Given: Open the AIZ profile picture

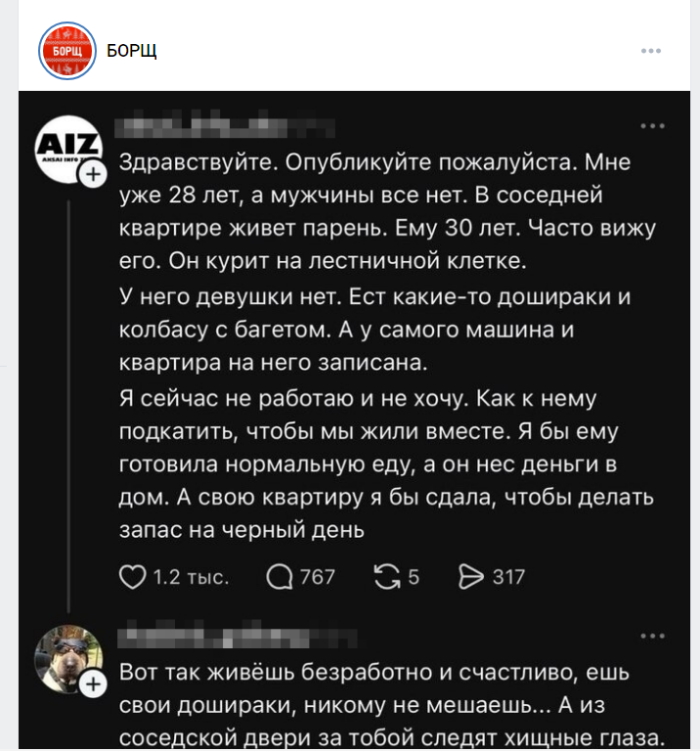Looking at the screenshot, I should click(67, 151).
